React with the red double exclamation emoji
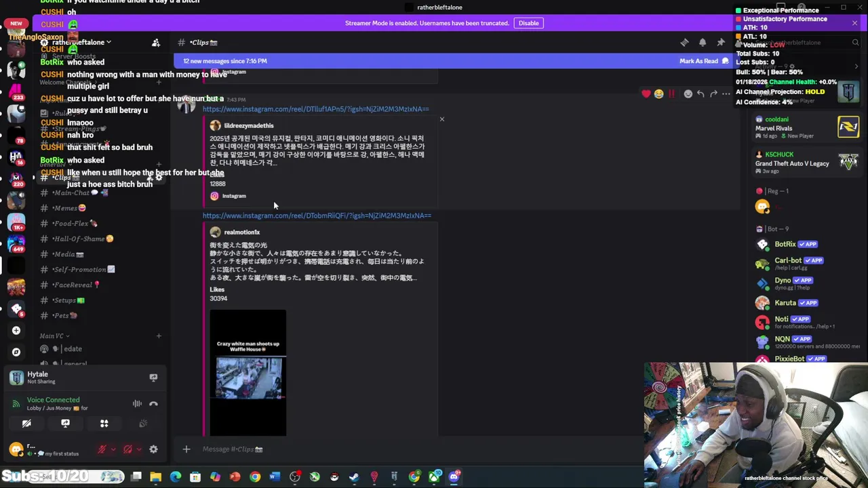Screen dimensions: 868x488 click(671, 94)
